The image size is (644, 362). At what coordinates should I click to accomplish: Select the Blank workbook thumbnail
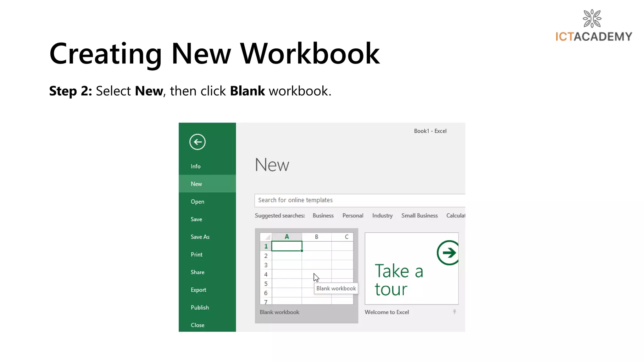[306, 268]
